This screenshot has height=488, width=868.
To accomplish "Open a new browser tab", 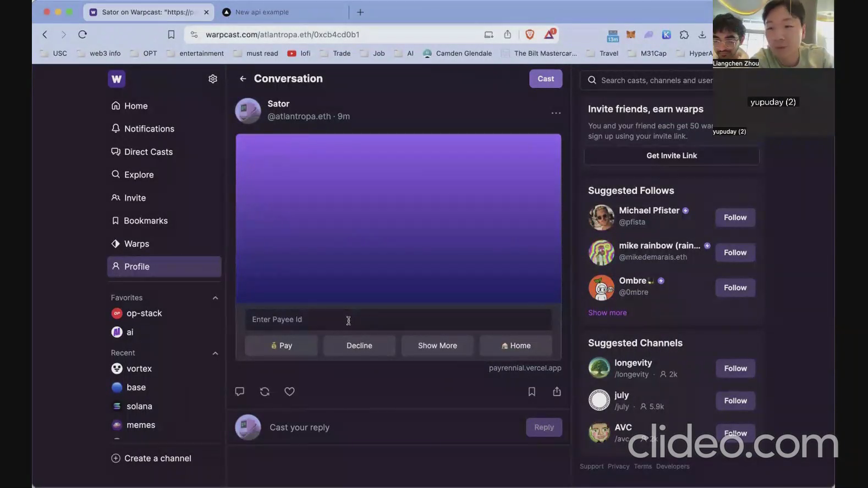I will pos(360,12).
